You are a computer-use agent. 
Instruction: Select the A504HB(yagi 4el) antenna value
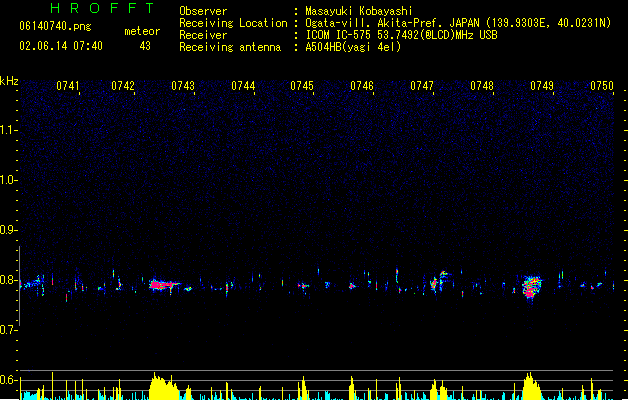click(x=353, y=47)
